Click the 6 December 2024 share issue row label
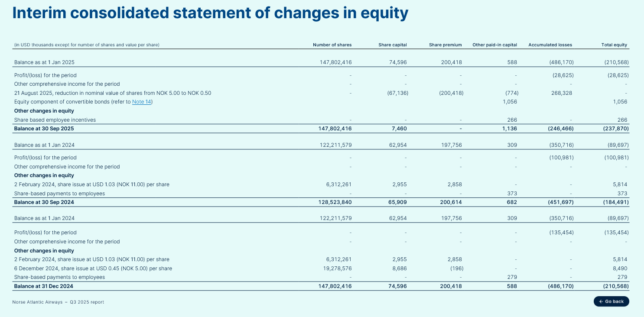Image resolution: width=644 pixels, height=317 pixels. [x=93, y=268]
